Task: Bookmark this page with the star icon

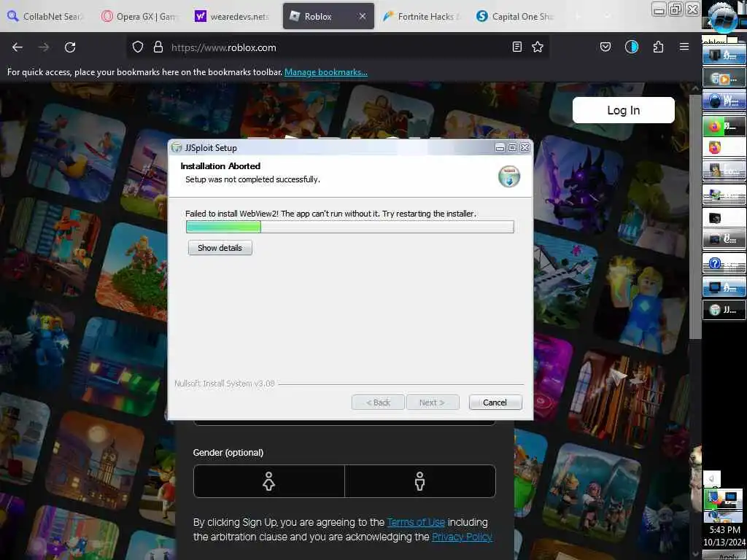Action: [x=538, y=47]
